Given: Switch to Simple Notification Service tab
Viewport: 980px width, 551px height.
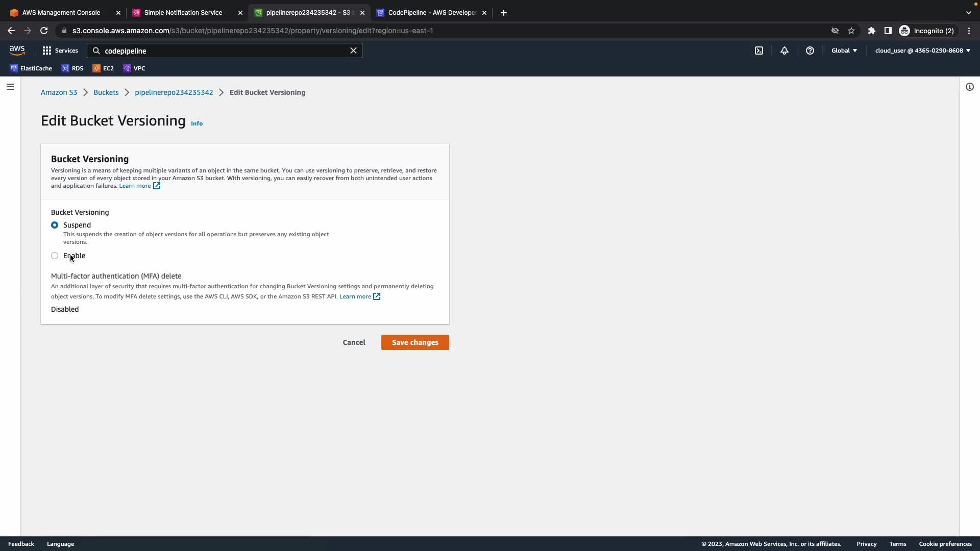Looking at the screenshot, I should click(x=183, y=13).
